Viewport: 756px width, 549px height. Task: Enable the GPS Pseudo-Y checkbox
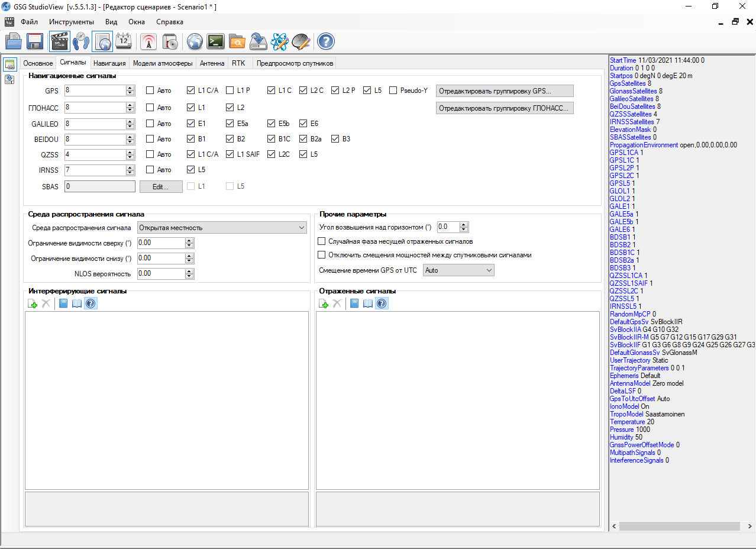pyautogui.click(x=393, y=91)
